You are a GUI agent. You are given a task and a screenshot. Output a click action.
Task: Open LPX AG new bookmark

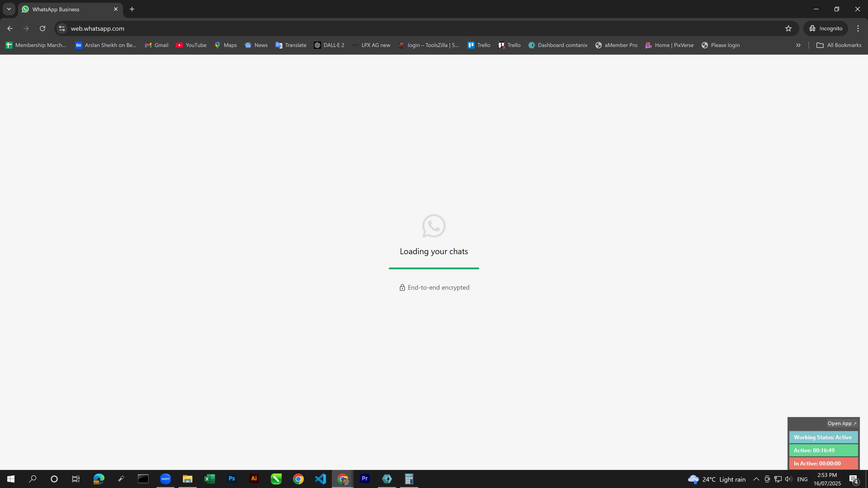[x=371, y=45]
